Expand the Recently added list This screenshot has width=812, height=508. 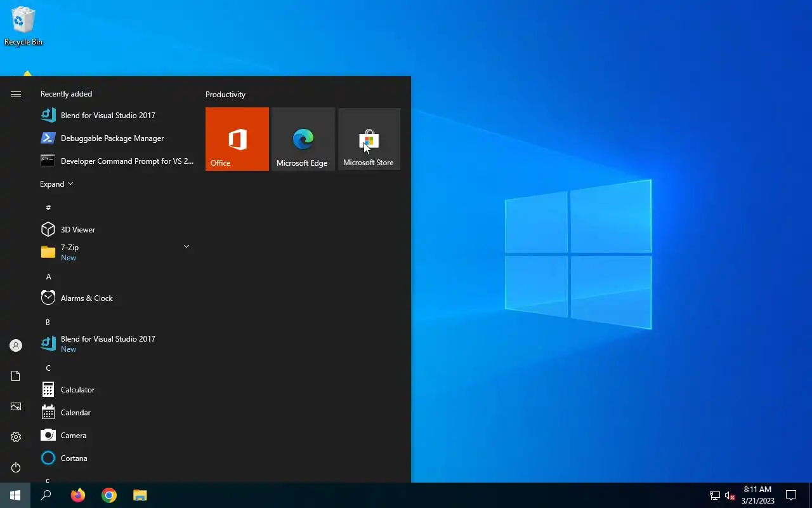(56, 184)
